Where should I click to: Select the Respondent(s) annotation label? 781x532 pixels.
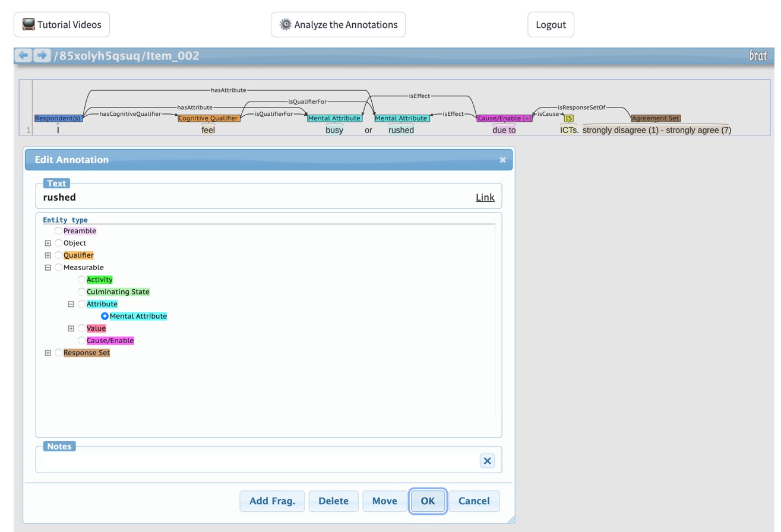tap(58, 118)
